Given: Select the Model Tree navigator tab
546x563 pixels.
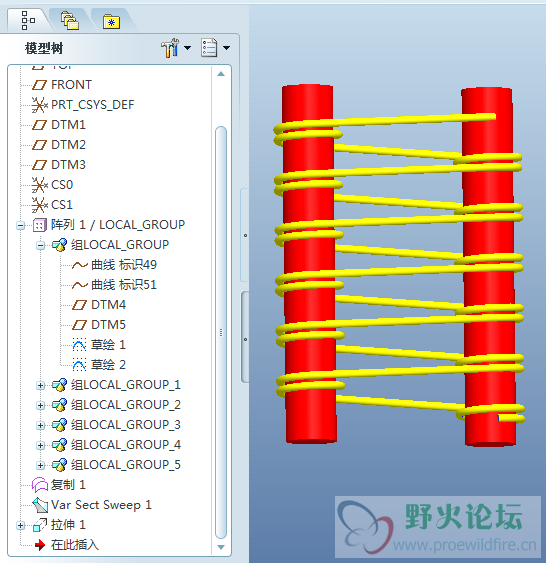Looking at the screenshot, I should 28,20.
